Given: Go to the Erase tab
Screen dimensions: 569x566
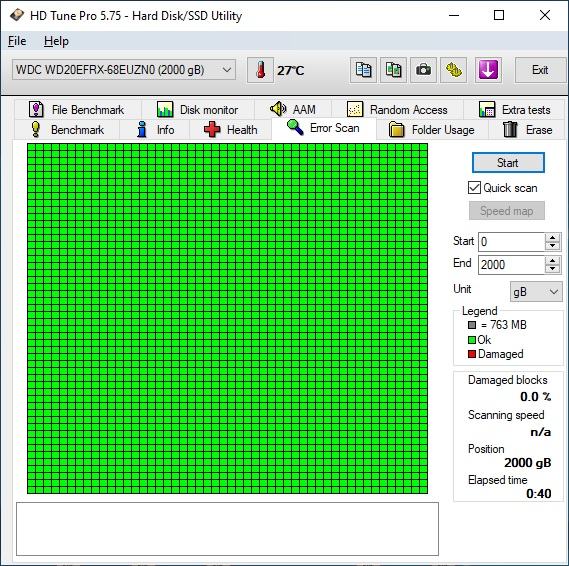Looking at the screenshot, I should click(x=527, y=130).
